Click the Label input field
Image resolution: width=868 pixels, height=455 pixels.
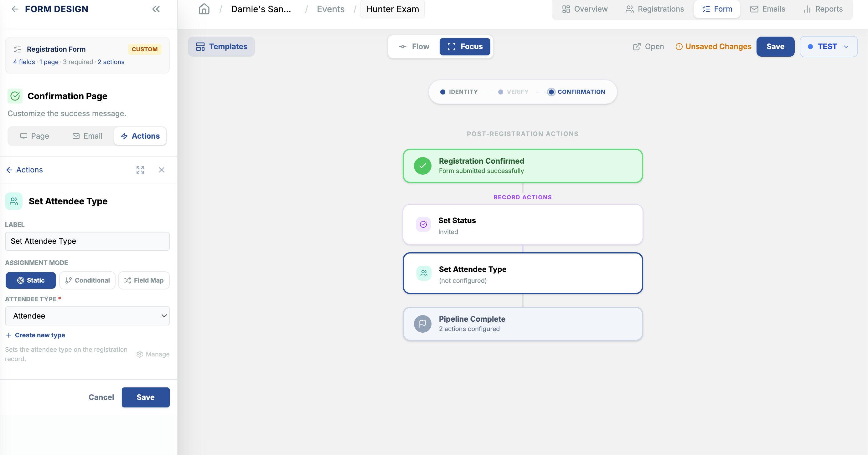point(87,241)
